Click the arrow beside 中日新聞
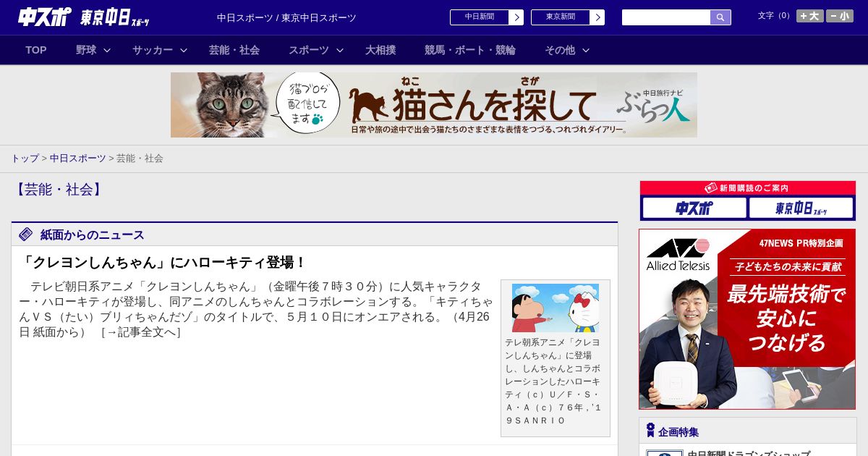The image size is (868, 456). point(516,17)
